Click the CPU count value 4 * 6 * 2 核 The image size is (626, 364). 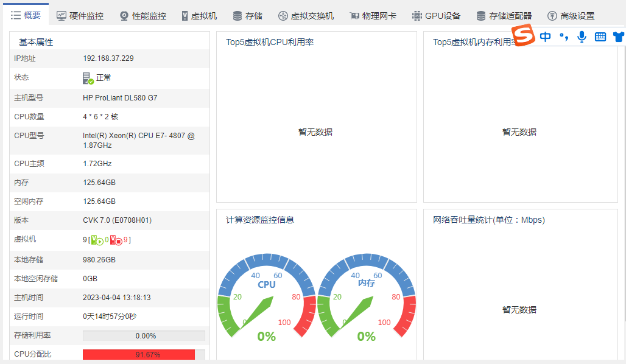(100, 116)
